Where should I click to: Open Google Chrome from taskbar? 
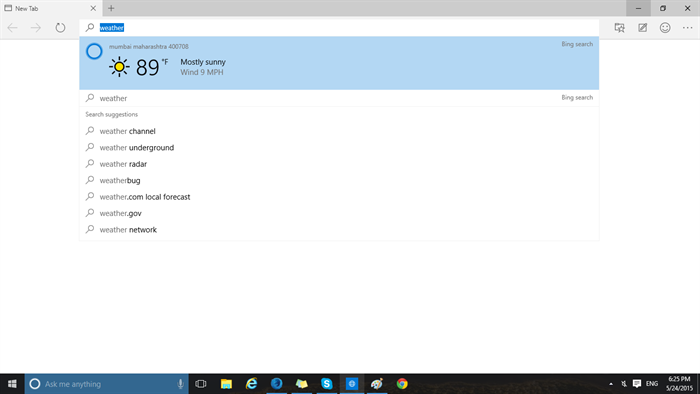[402, 384]
